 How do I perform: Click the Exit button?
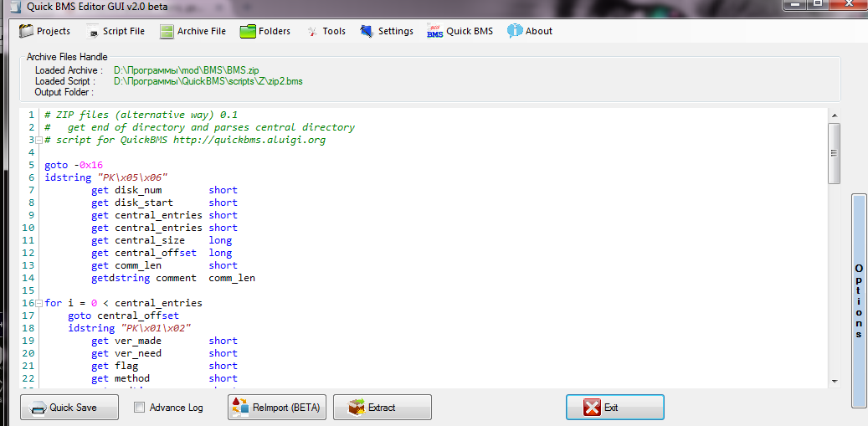615,408
